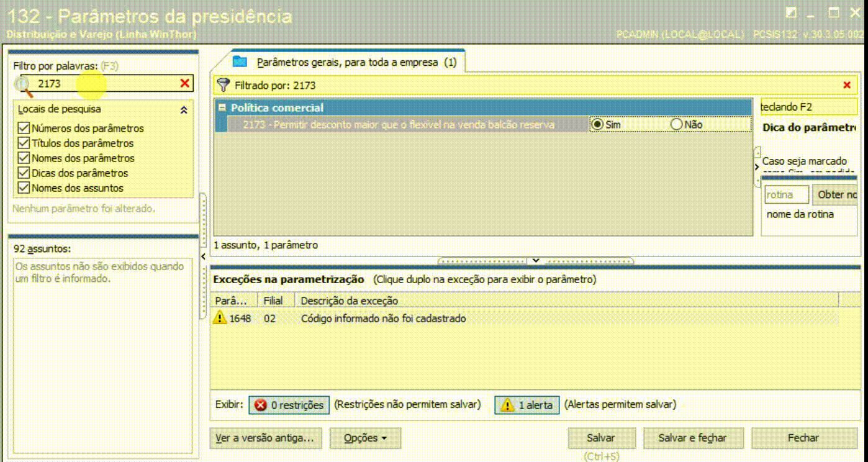Clear the word filter with the red X
Screen dimensions: 868x462
[185, 83]
